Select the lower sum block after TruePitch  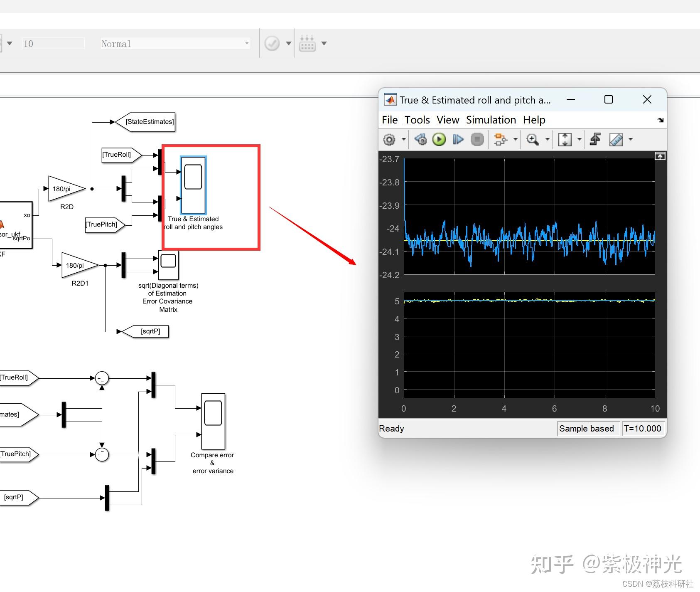coord(102,454)
